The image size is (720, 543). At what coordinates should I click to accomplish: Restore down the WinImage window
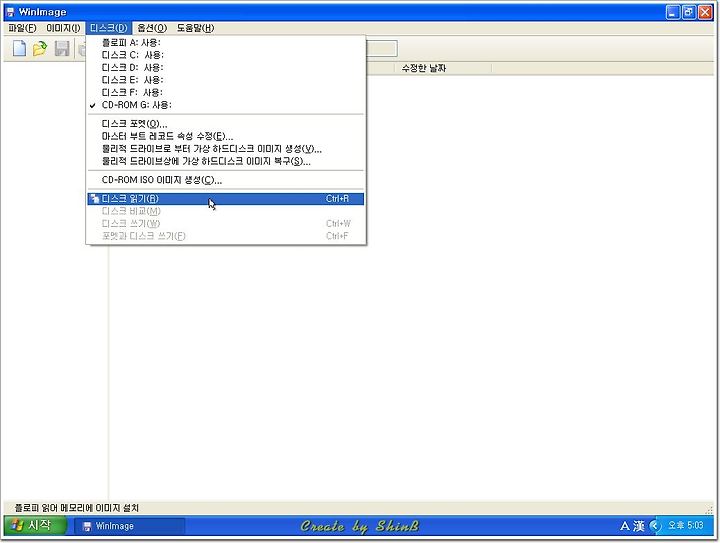[x=689, y=12]
